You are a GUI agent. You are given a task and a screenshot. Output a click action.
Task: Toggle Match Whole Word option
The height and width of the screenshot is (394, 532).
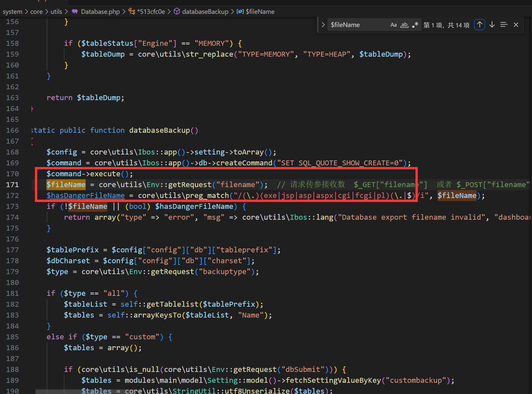tap(404, 25)
